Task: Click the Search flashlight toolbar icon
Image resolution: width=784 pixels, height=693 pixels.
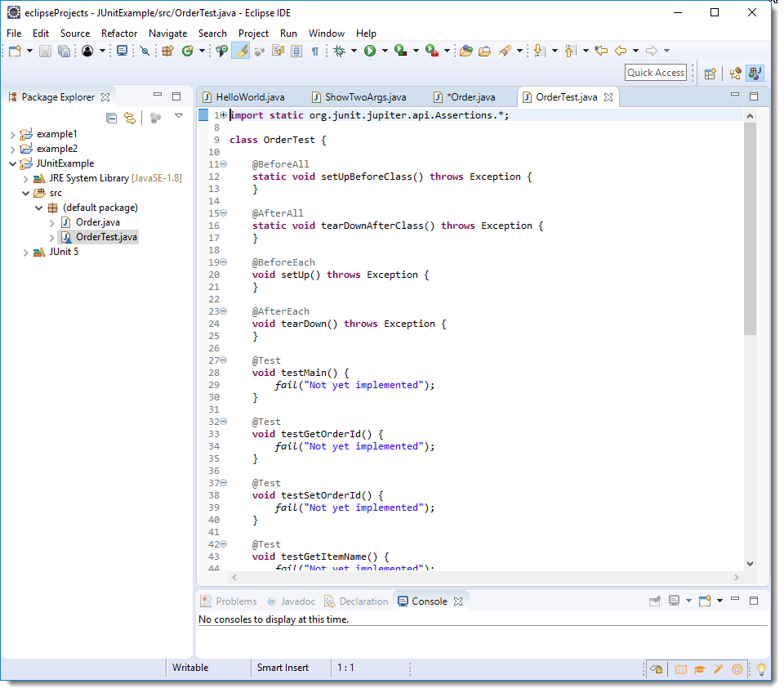Action: pos(505,51)
